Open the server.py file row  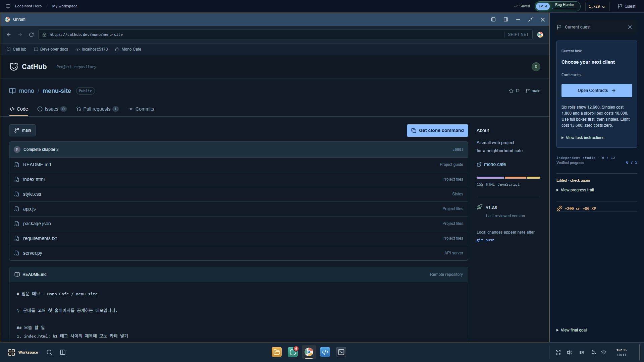(238, 253)
